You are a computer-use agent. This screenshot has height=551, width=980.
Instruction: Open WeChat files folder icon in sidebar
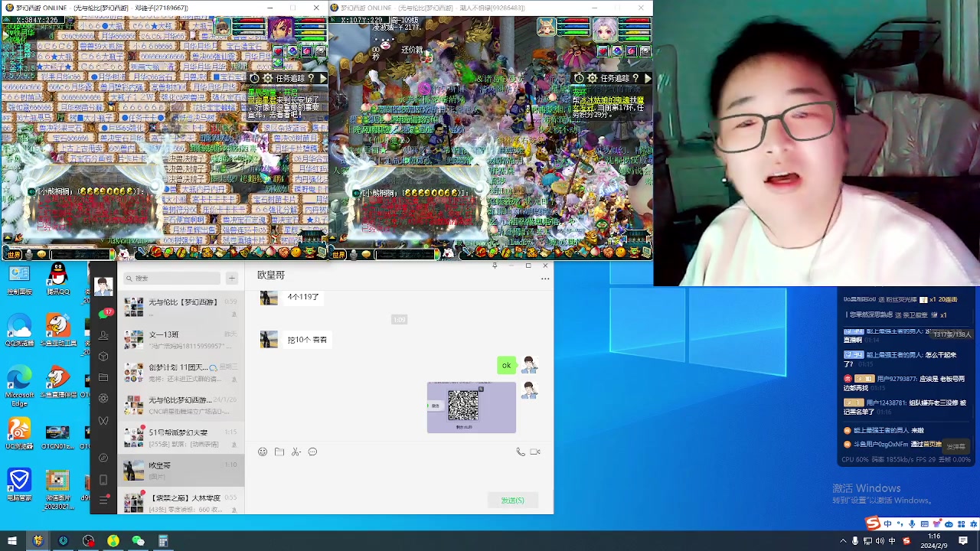[x=103, y=377]
